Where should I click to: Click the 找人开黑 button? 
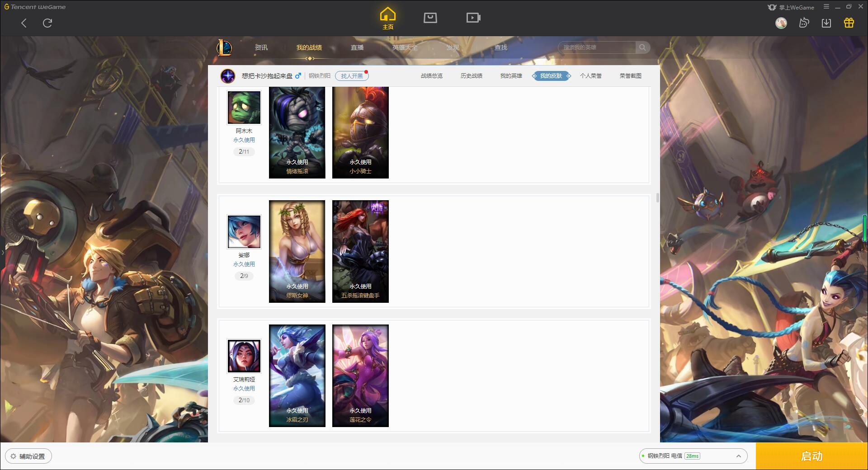pos(352,76)
